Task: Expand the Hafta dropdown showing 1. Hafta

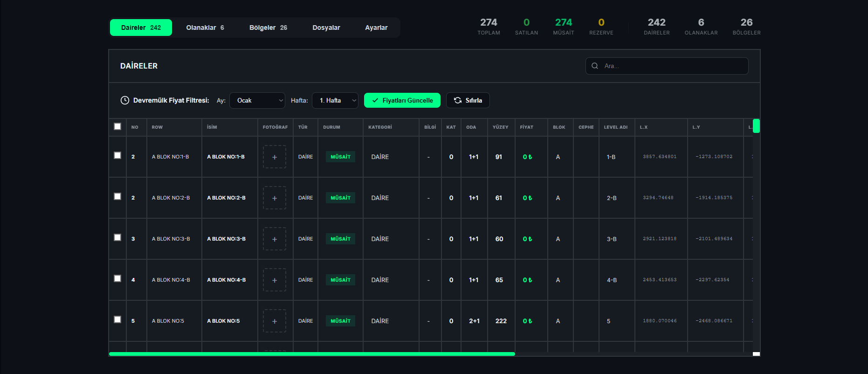Action: pos(335,100)
